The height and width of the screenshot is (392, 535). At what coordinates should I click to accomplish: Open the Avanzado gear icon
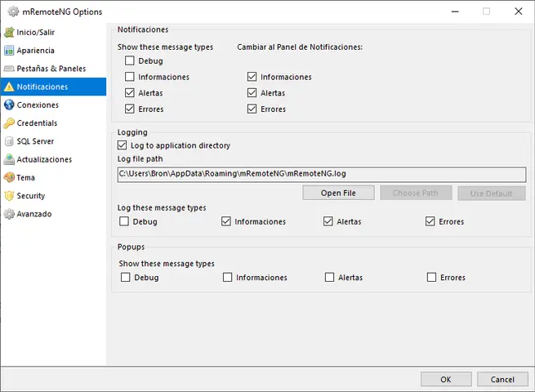(x=9, y=214)
